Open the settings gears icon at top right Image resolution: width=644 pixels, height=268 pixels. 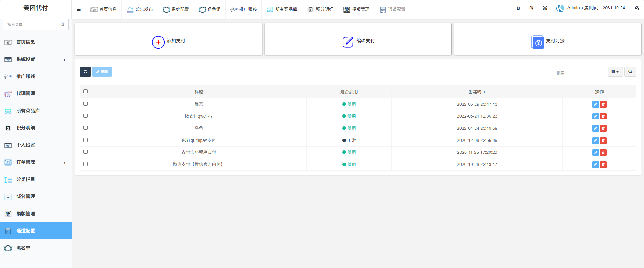(x=637, y=8)
